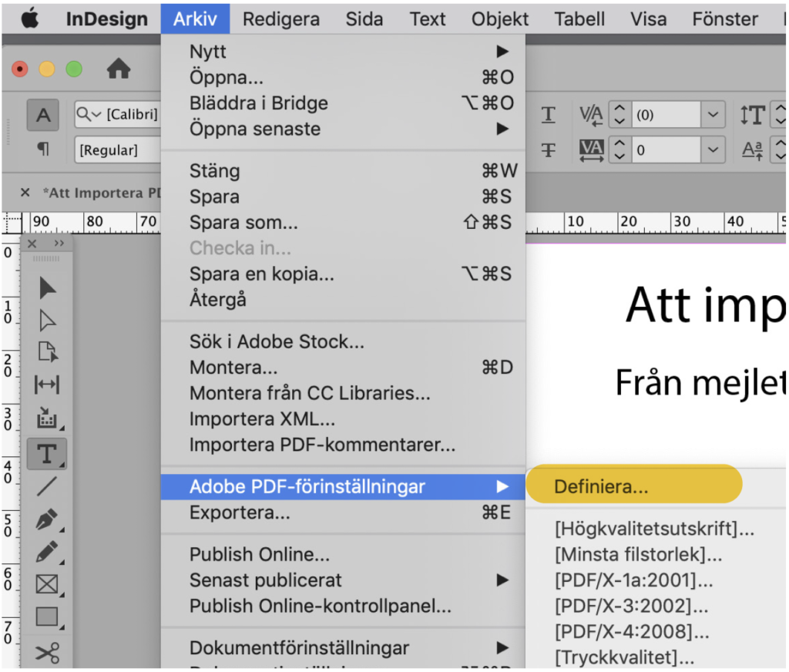Open the Calibri font family field
Viewport: 789px width, 672px height.
pyautogui.click(x=118, y=114)
